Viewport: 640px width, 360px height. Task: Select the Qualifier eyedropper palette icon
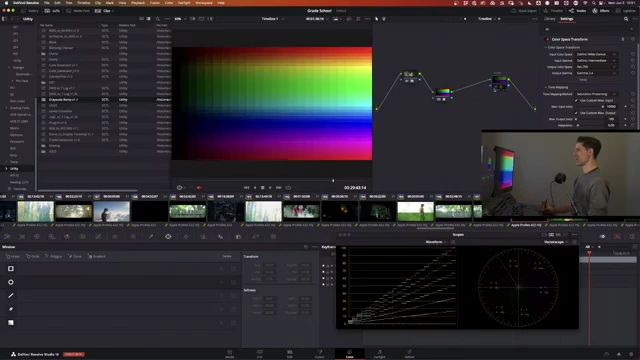coord(151,237)
